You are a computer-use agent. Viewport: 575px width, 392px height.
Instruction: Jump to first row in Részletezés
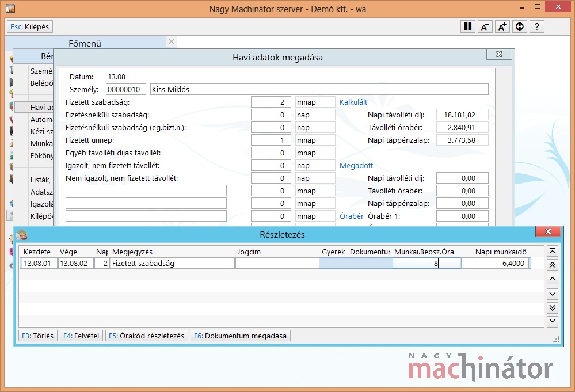click(553, 251)
